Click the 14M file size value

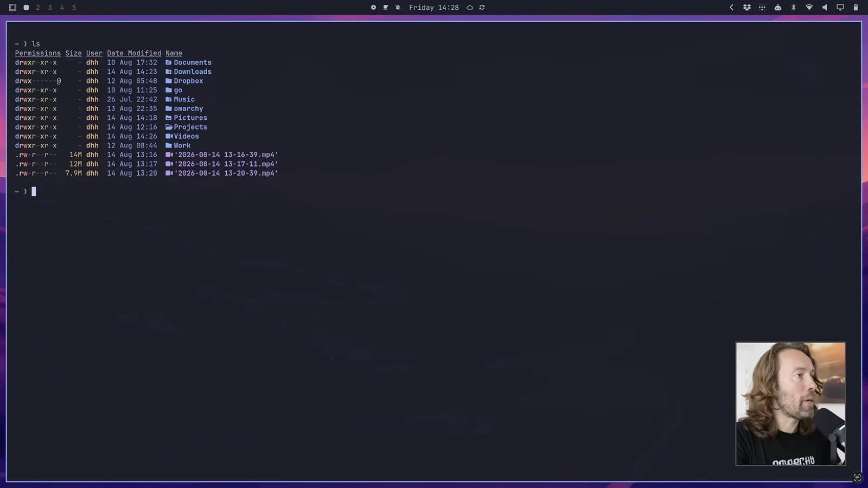coord(75,155)
